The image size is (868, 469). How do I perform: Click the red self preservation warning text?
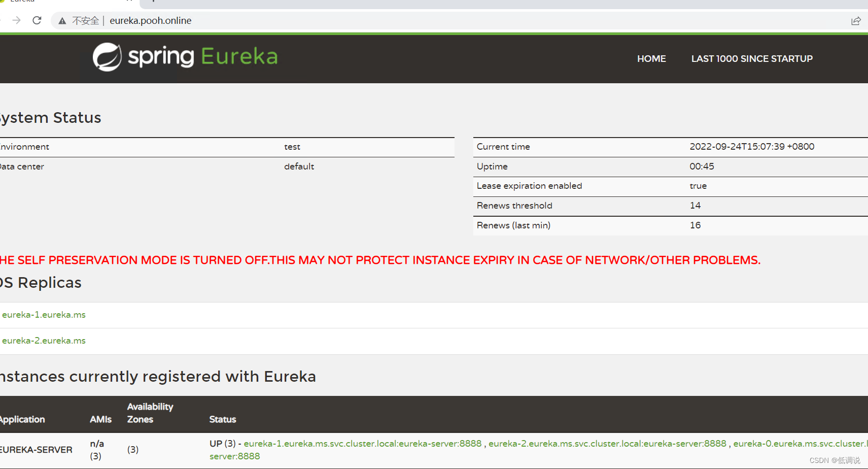pyautogui.click(x=380, y=260)
